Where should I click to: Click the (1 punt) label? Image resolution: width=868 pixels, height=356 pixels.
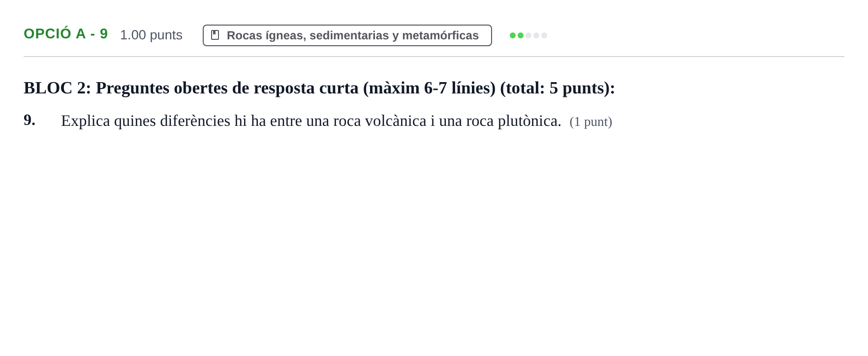[x=590, y=122]
